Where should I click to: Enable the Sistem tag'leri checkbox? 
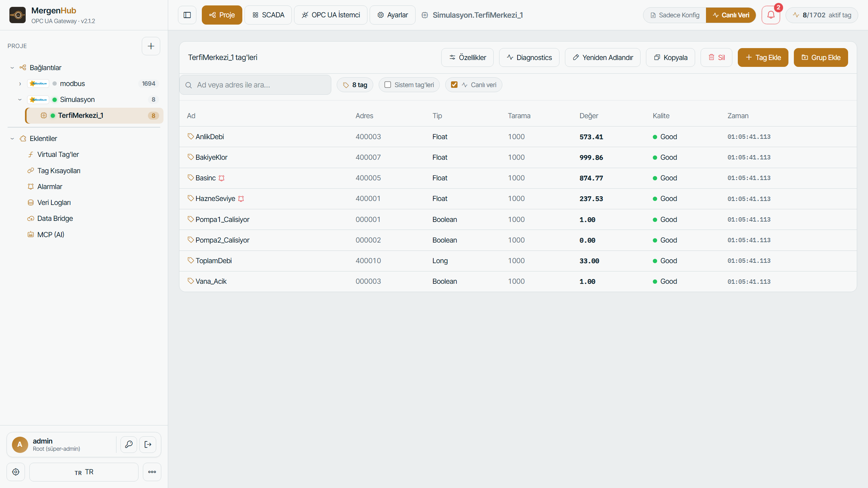click(388, 85)
